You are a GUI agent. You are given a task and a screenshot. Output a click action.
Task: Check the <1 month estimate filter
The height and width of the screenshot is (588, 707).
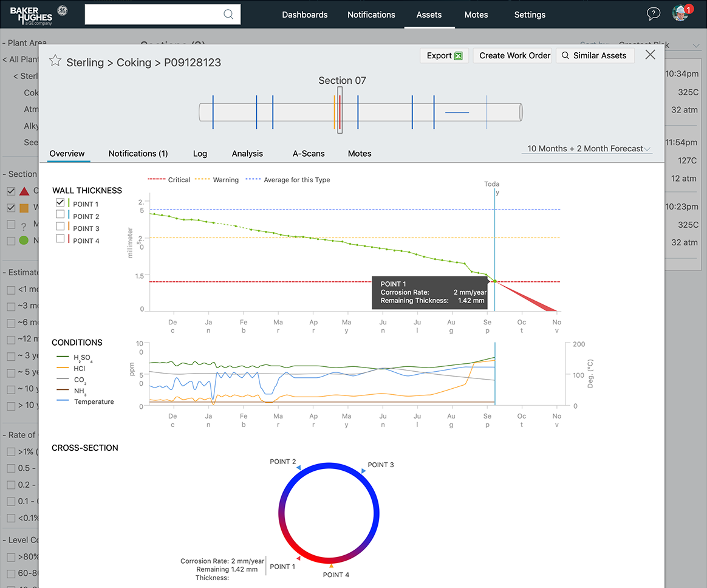(12, 290)
